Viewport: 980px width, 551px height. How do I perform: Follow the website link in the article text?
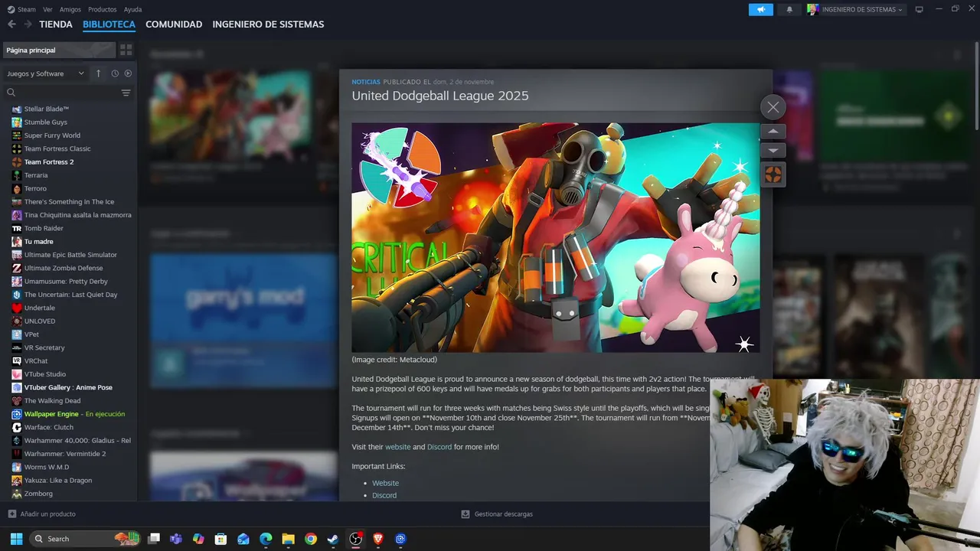[397, 447]
